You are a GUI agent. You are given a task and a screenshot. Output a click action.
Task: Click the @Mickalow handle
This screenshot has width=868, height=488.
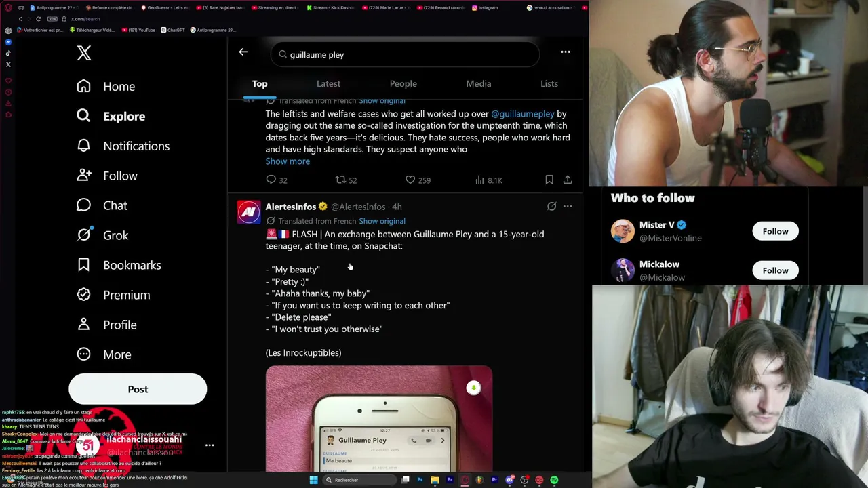tap(662, 277)
